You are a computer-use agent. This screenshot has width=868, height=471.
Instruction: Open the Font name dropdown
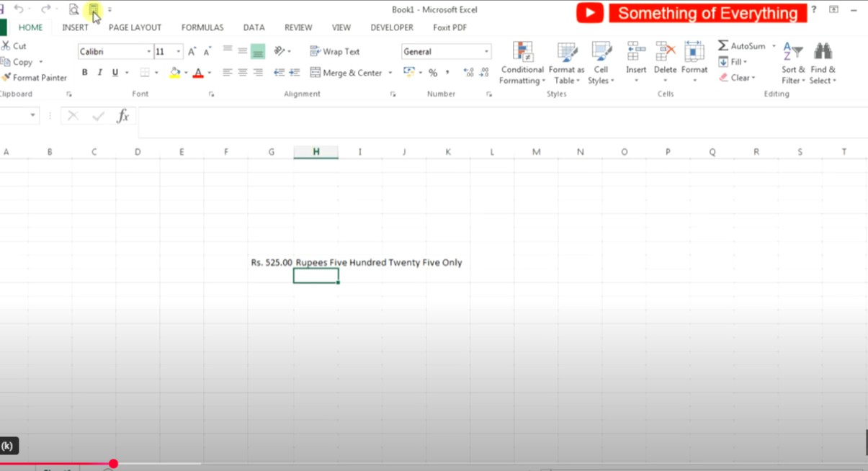pos(148,51)
